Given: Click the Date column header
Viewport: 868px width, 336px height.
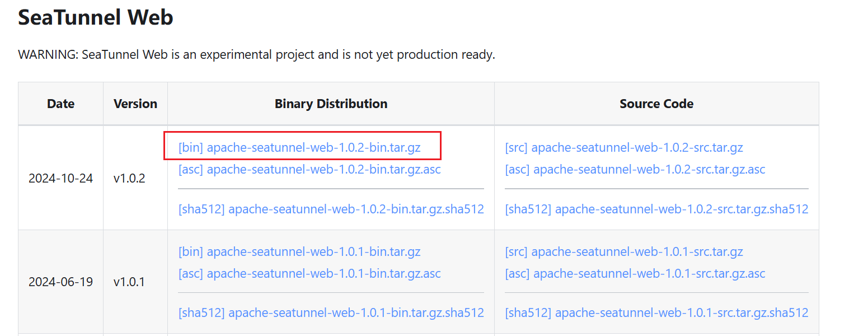Looking at the screenshot, I should click(61, 104).
